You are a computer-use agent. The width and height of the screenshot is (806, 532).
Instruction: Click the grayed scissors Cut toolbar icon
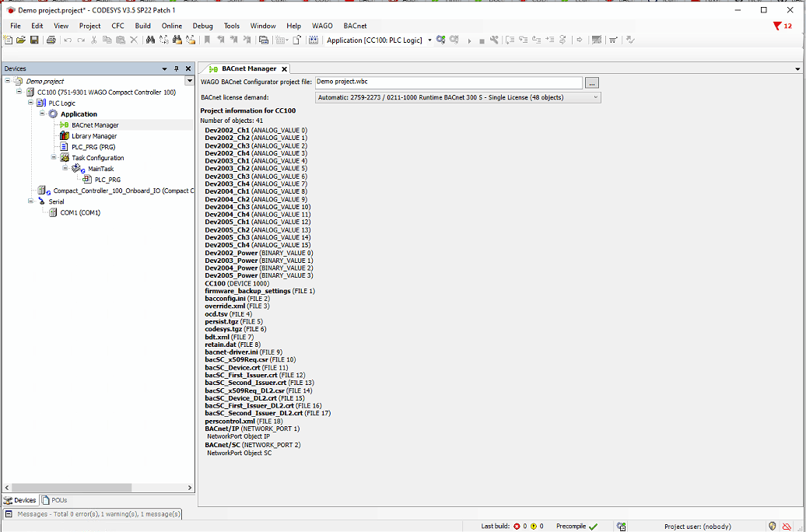click(94, 40)
